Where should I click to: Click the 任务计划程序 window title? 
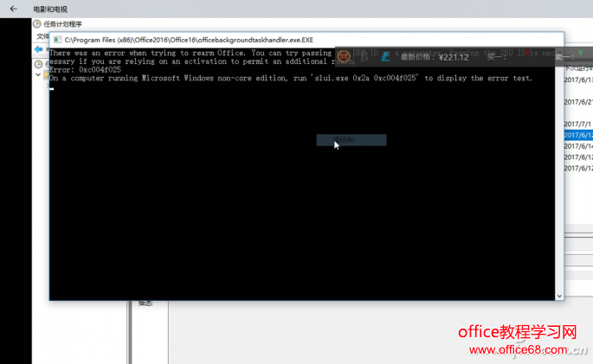pos(63,24)
